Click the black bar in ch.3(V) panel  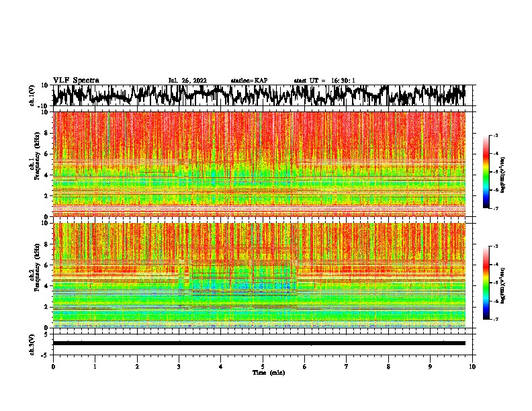click(259, 343)
